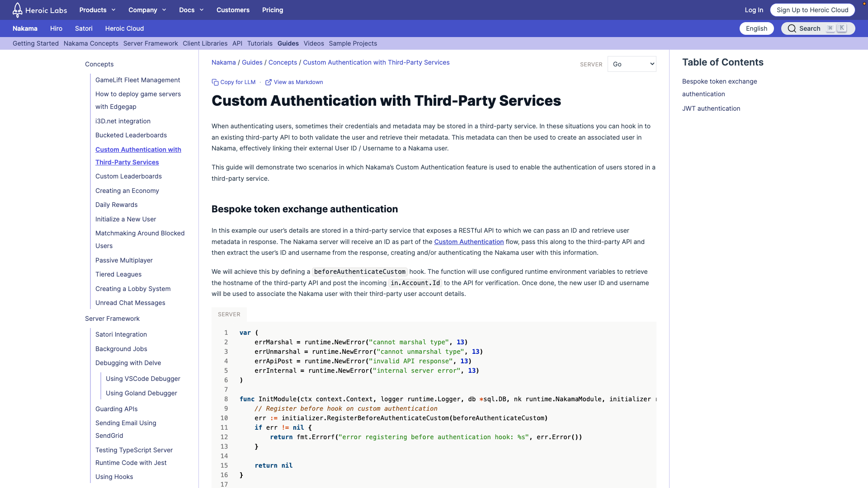Open the active Custom Authentication sidebar item
The image size is (868, 488).
(138, 156)
